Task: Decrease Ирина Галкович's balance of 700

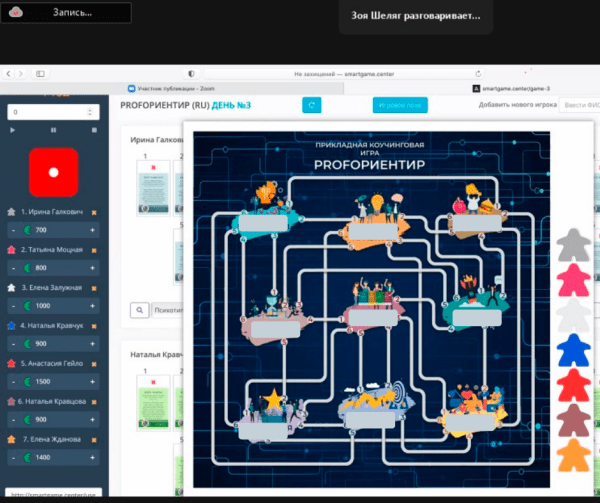Action: coord(13,230)
